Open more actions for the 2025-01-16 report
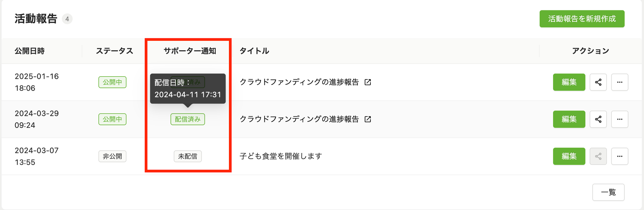The image size is (644, 210). coord(619,82)
